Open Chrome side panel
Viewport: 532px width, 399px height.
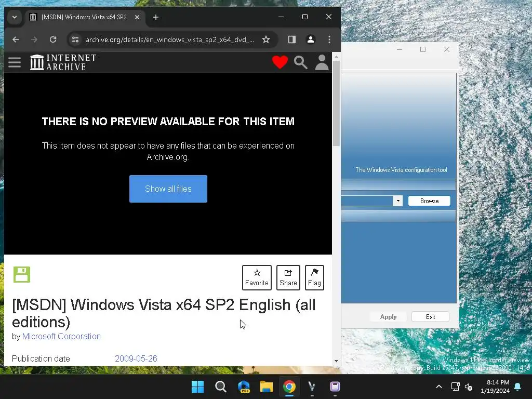coord(292,39)
